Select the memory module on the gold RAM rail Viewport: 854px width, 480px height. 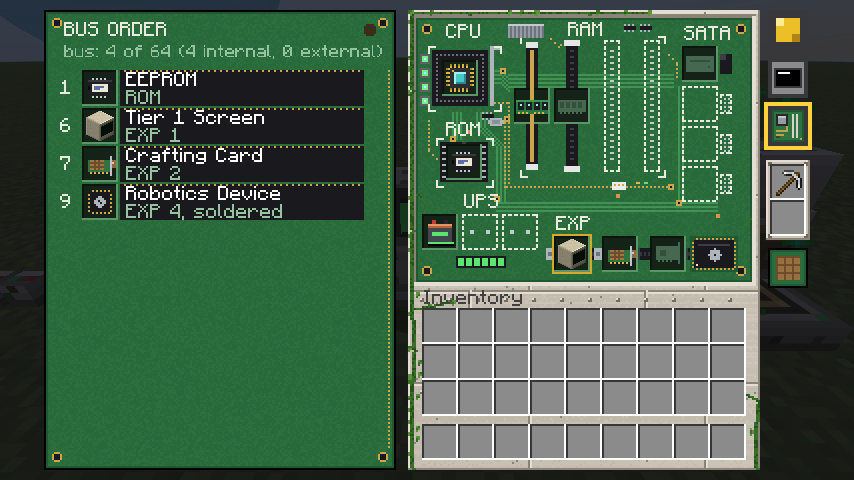pos(532,106)
